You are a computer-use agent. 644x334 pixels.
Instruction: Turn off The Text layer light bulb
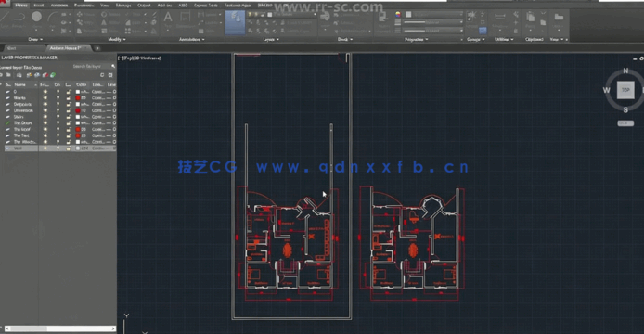click(58, 135)
